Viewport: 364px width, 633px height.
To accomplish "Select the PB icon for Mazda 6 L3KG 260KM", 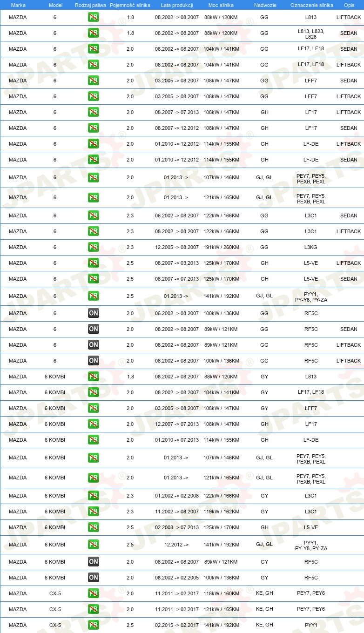I will pyautogui.click(x=94, y=247).
